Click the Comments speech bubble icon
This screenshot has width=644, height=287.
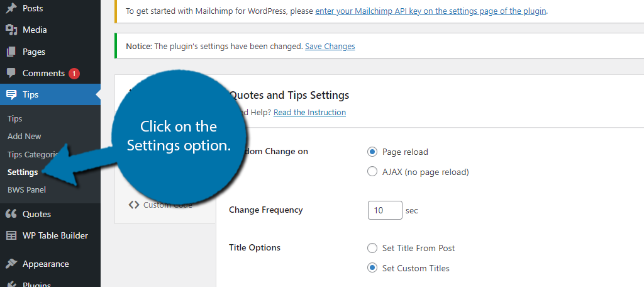point(11,73)
